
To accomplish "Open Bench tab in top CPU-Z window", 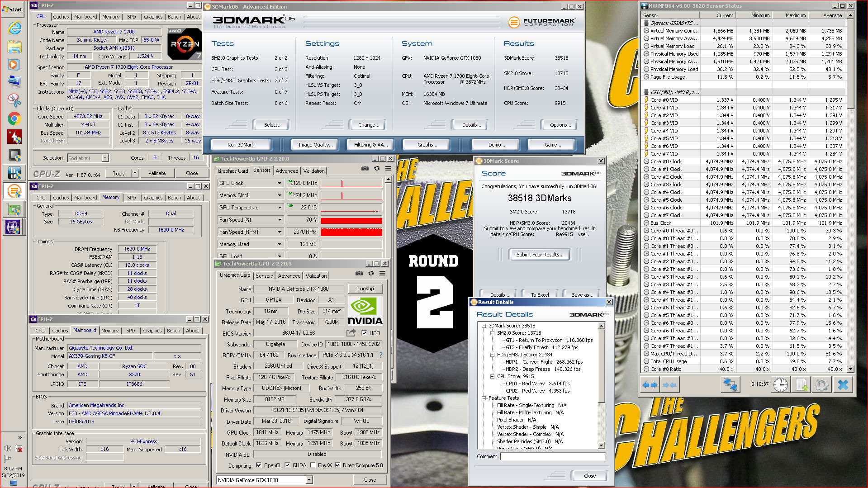I will click(174, 17).
